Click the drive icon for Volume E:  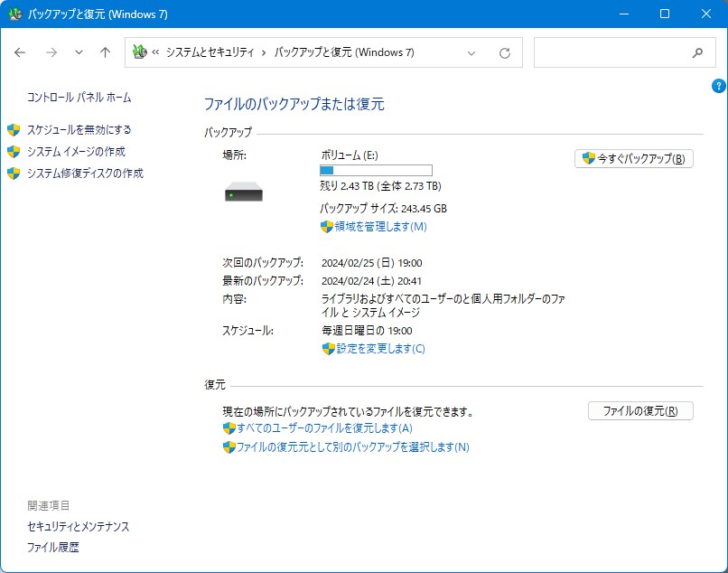tap(243, 193)
